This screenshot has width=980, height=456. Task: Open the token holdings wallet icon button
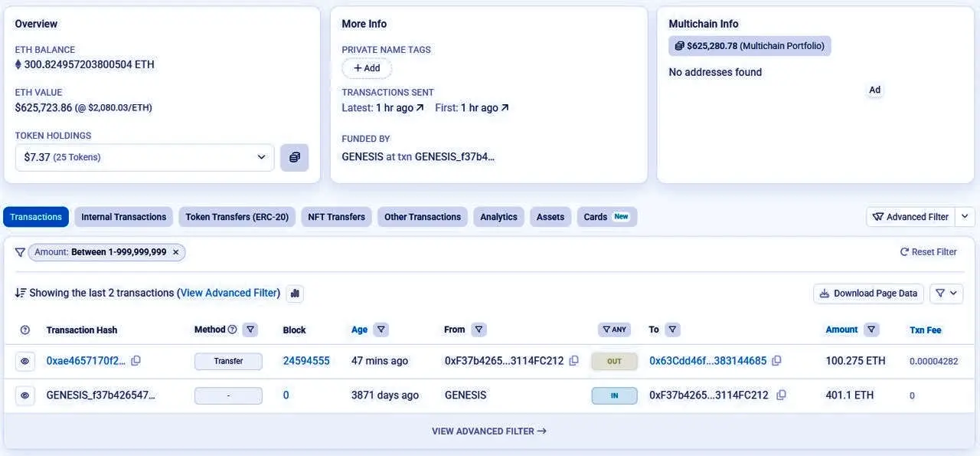click(x=295, y=157)
